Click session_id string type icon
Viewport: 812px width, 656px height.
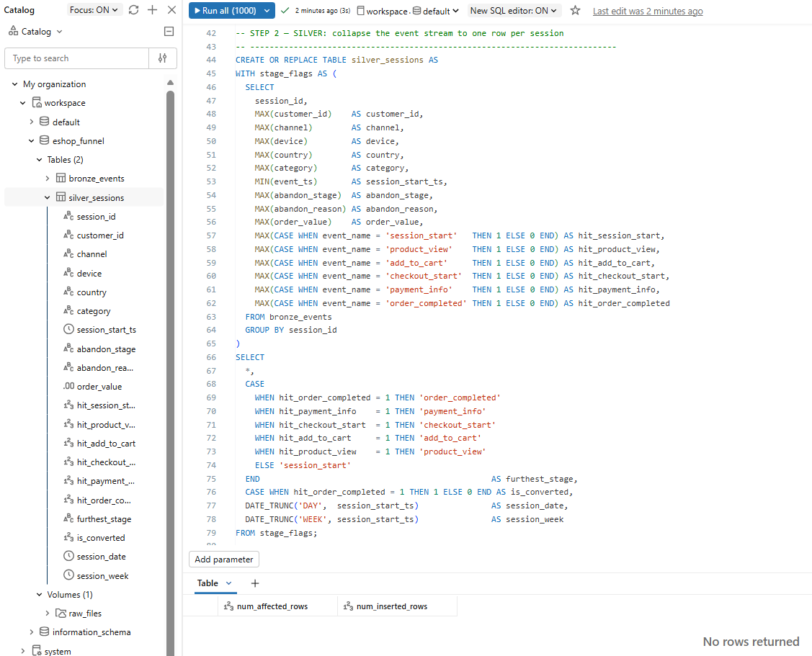pyautogui.click(x=68, y=216)
